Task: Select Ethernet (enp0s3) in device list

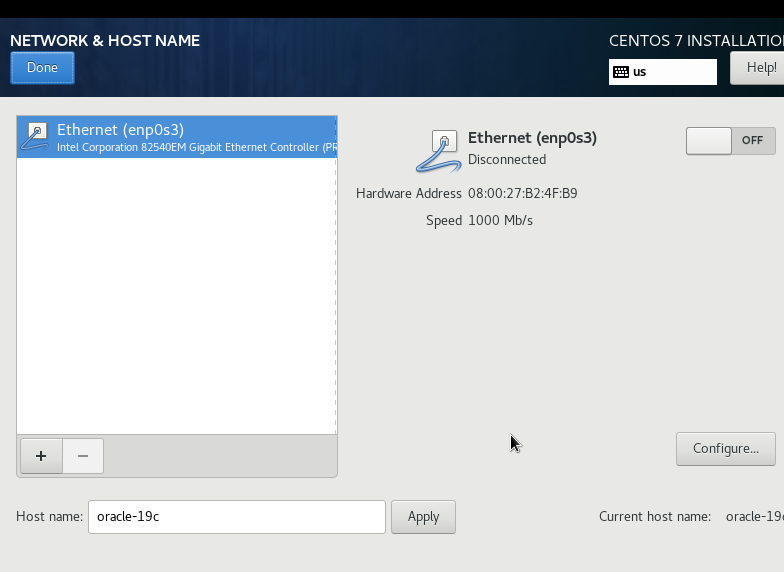Action: (x=177, y=137)
